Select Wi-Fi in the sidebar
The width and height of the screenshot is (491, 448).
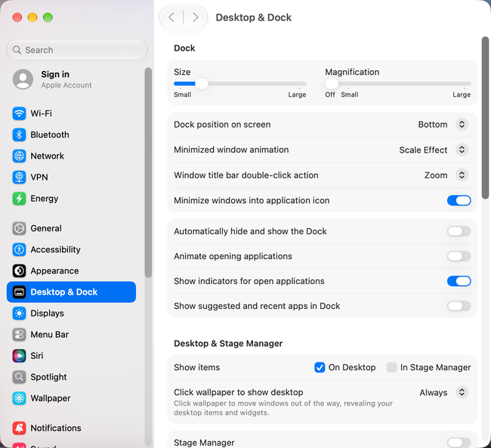click(x=71, y=113)
